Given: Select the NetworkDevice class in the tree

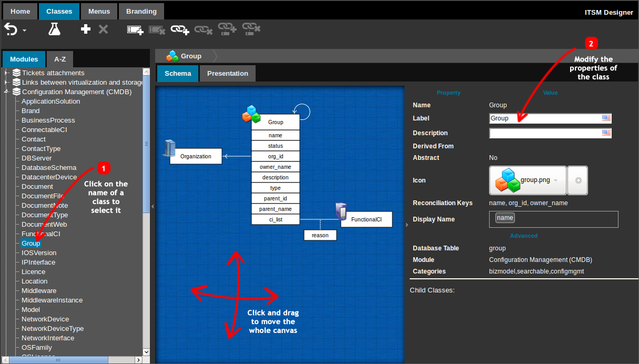Looking at the screenshot, I should tap(45, 319).
